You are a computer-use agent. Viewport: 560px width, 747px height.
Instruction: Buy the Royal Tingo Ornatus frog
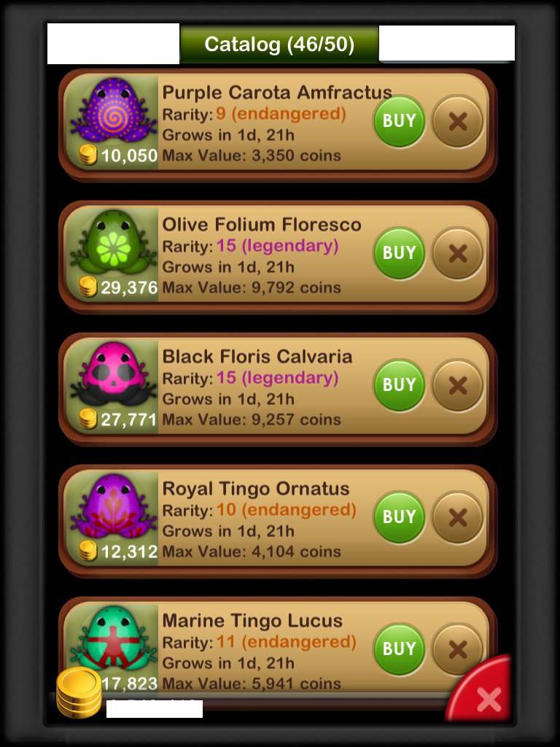pyautogui.click(x=399, y=517)
